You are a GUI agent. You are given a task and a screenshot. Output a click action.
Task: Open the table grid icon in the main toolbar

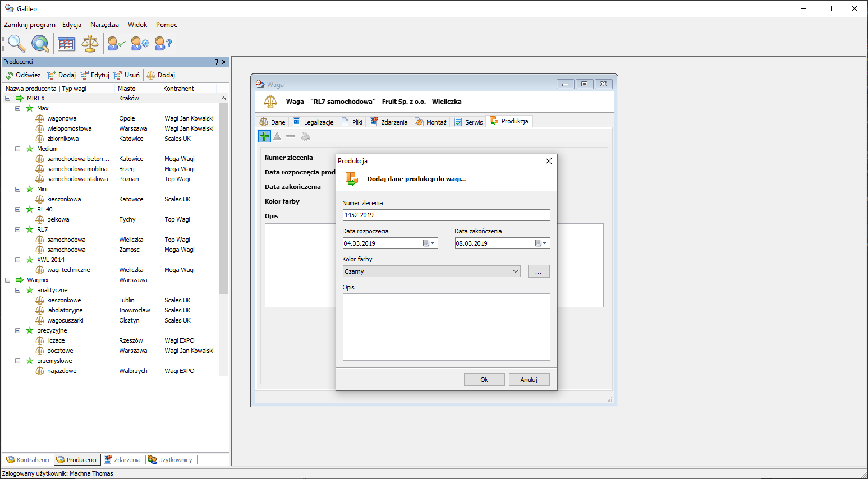click(66, 43)
